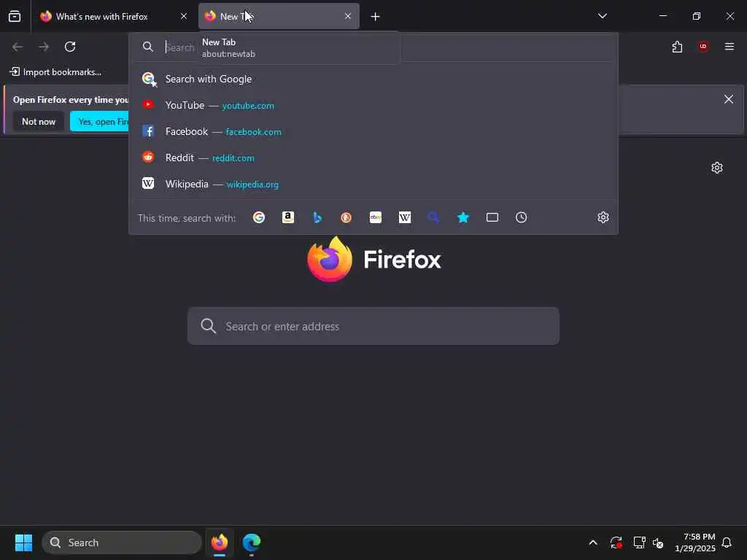This screenshot has height=560, width=747.
Task: Search only in open Tabs icon
Action: [492, 217]
